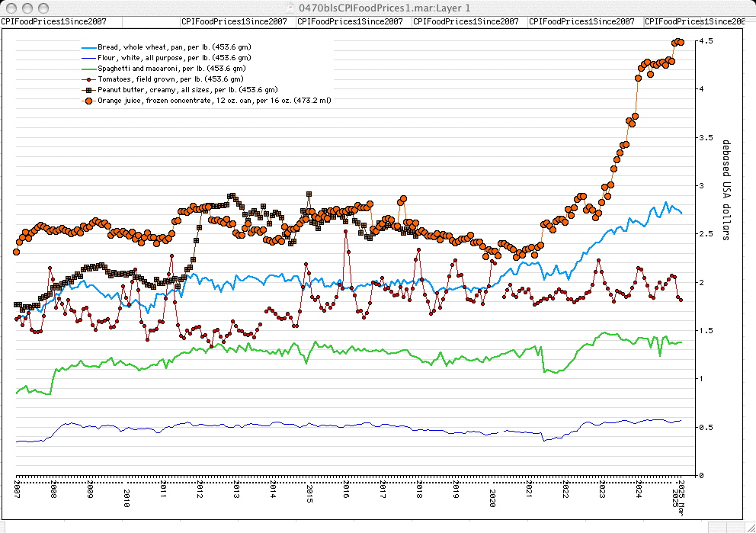The image size is (756, 533).
Task: Click the 2021 x-axis year label
Action: click(x=529, y=489)
